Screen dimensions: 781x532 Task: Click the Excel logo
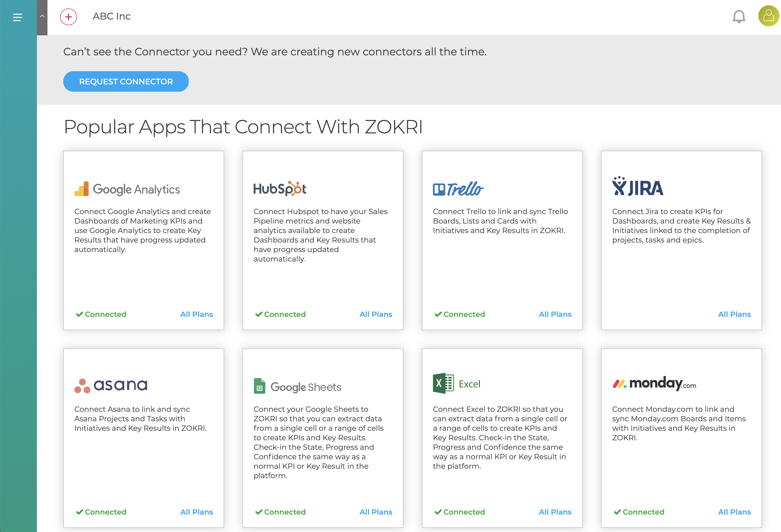(x=457, y=384)
